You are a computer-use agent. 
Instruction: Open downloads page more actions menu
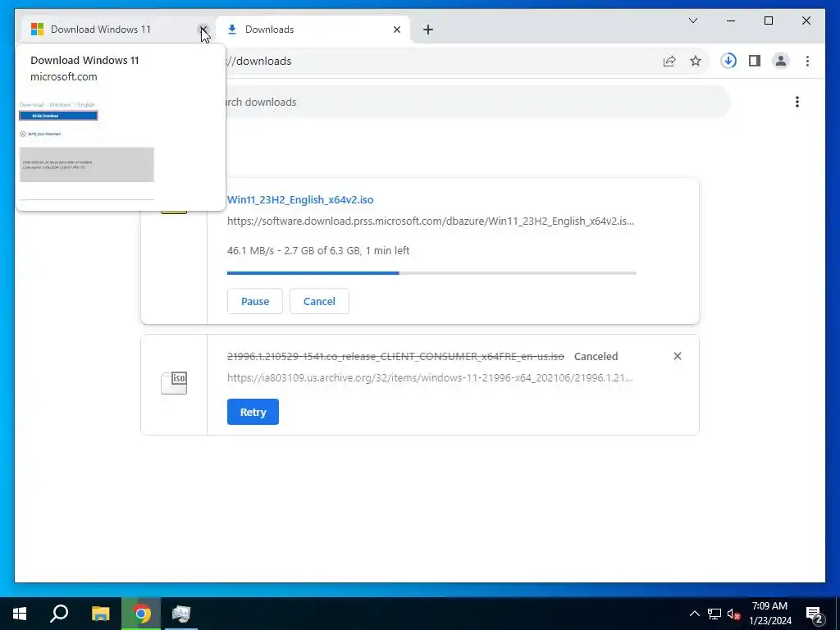(797, 102)
